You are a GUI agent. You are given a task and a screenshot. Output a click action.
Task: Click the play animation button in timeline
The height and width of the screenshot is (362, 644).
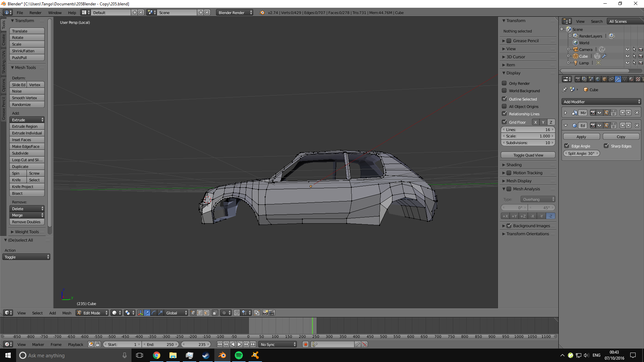[x=239, y=344]
